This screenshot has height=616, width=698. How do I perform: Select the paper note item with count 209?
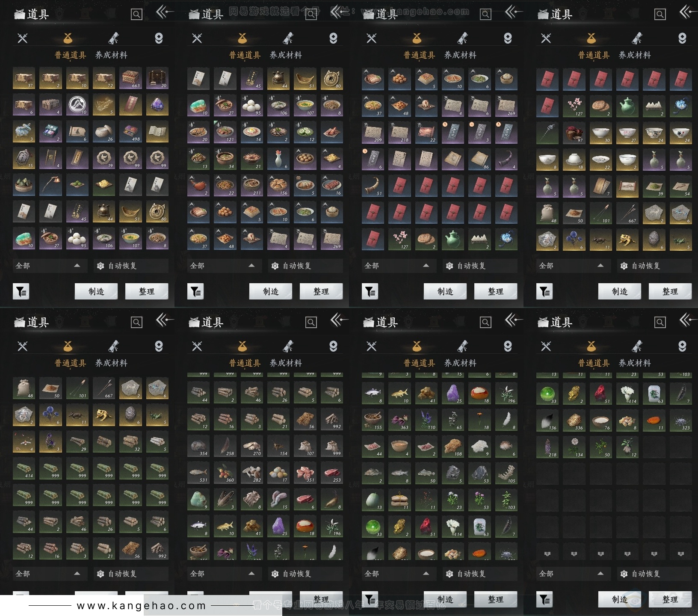coord(373,132)
